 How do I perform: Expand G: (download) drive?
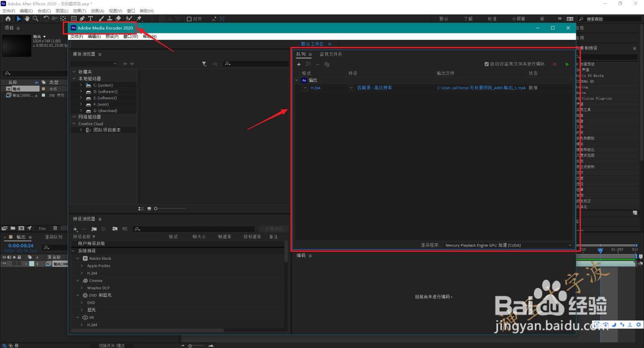point(81,110)
